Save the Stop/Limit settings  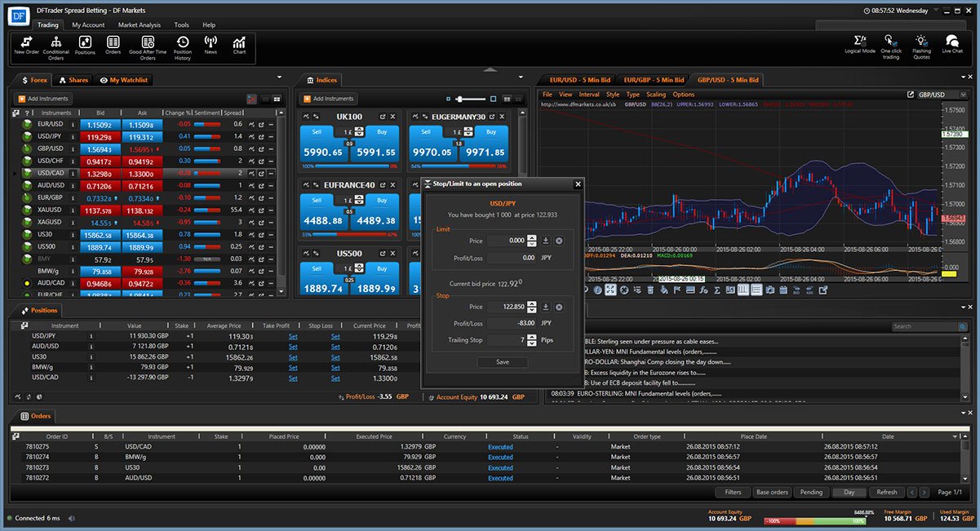(503, 362)
